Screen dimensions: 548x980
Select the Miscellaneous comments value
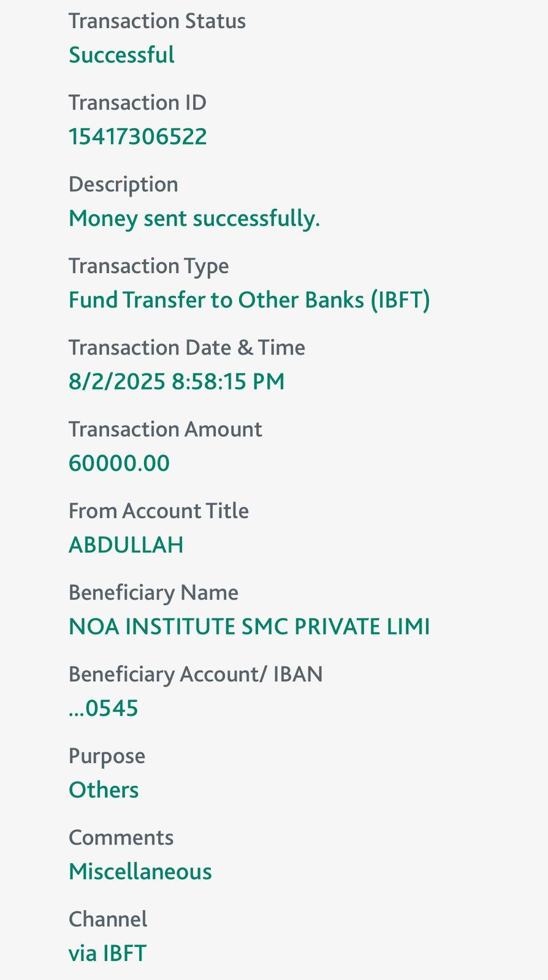pos(140,872)
